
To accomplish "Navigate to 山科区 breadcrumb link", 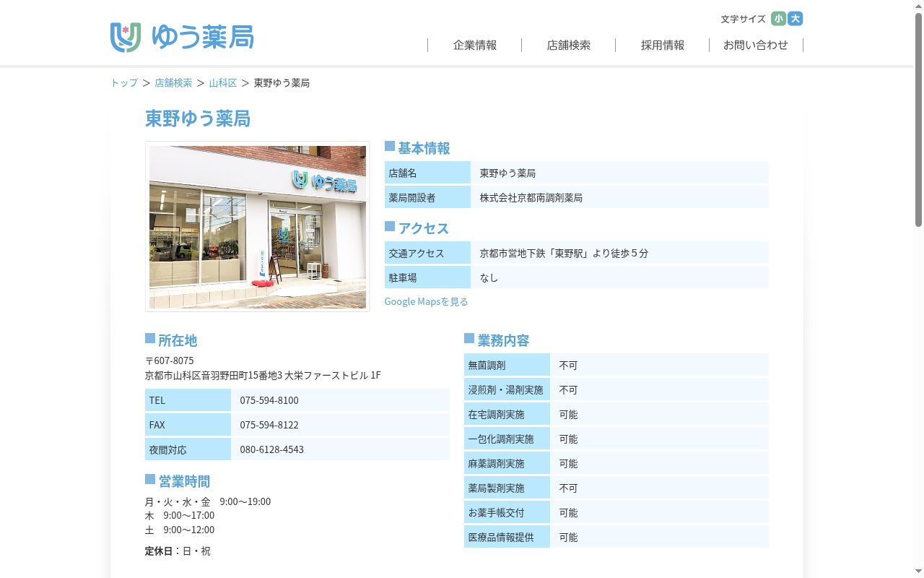I will [x=223, y=83].
